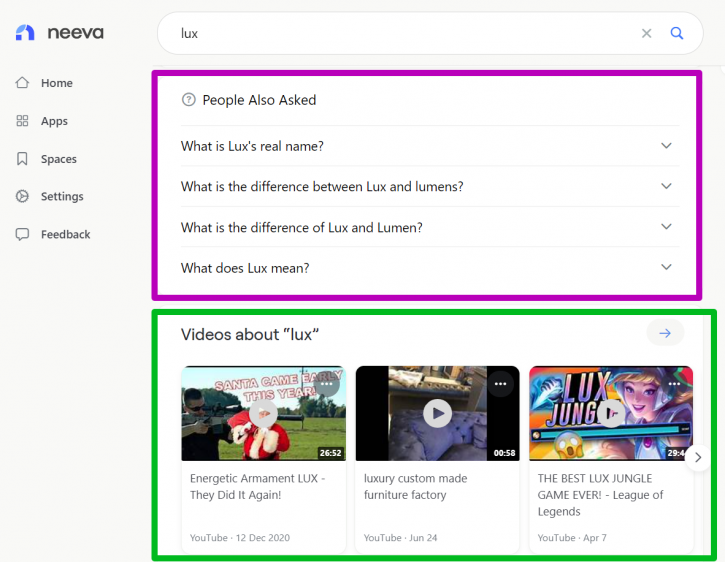
Task: Open more options on Energetic Armament LUX video
Action: click(326, 384)
